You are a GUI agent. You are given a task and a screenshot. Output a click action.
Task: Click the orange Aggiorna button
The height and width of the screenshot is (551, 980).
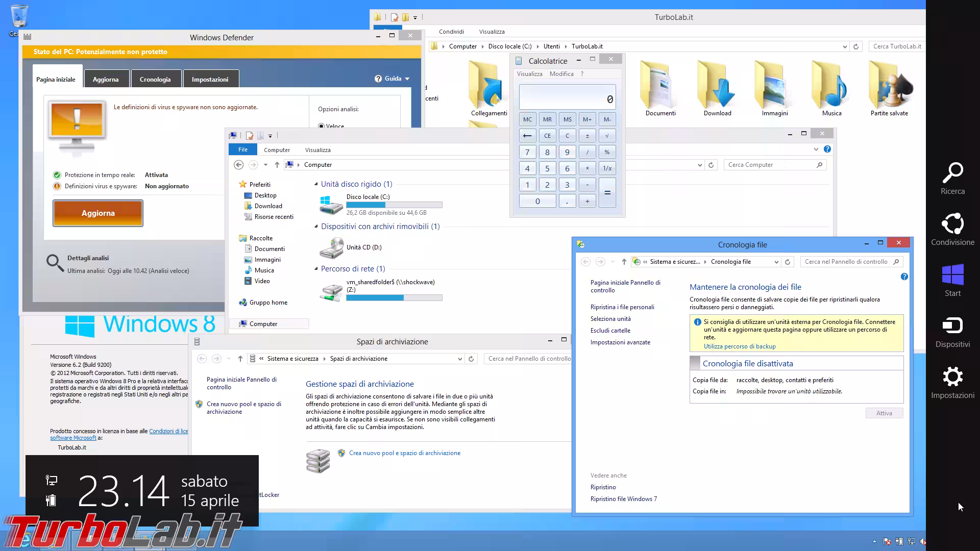click(97, 213)
